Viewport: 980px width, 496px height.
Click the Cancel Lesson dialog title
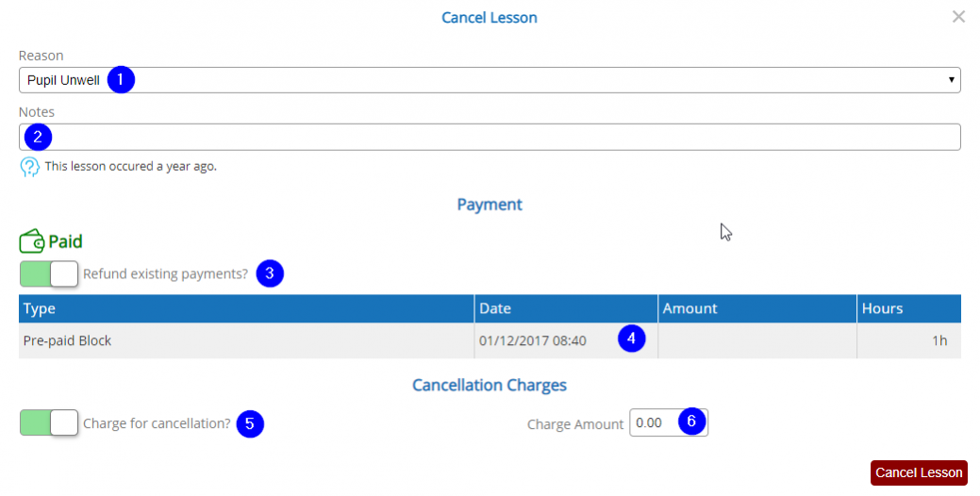coord(490,18)
